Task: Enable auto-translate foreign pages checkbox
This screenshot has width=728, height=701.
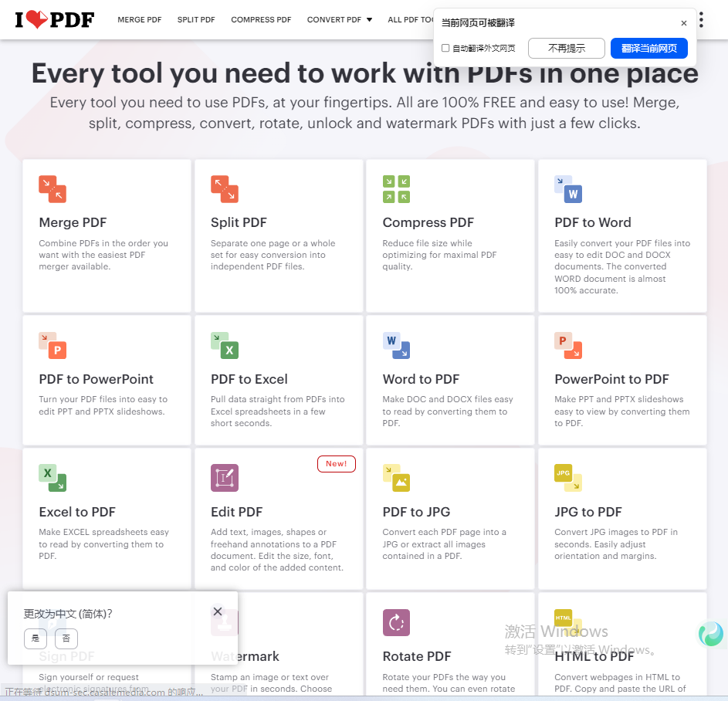Action: (x=445, y=48)
